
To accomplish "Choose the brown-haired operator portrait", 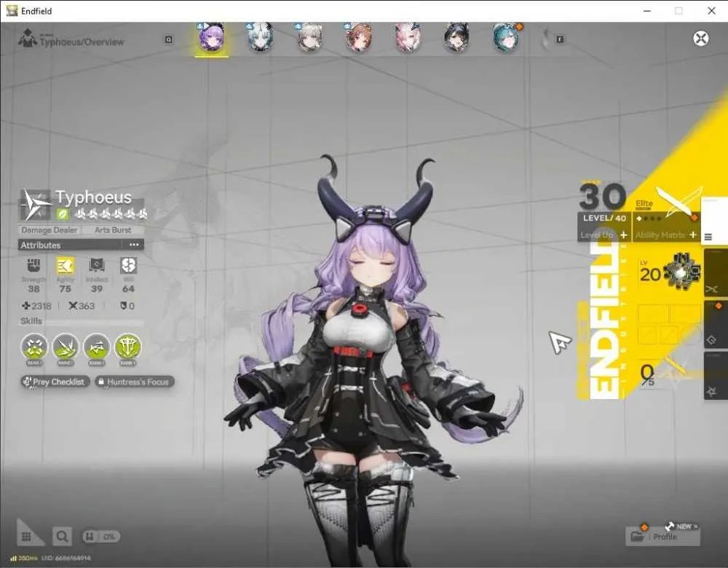I will pyautogui.click(x=359, y=37).
